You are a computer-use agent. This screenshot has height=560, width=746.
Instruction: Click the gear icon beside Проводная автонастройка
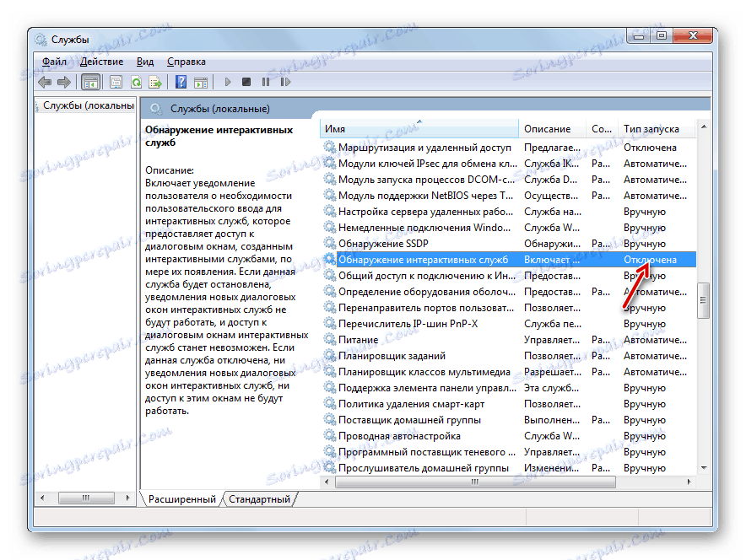pyautogui.click(x=330, y=435)
